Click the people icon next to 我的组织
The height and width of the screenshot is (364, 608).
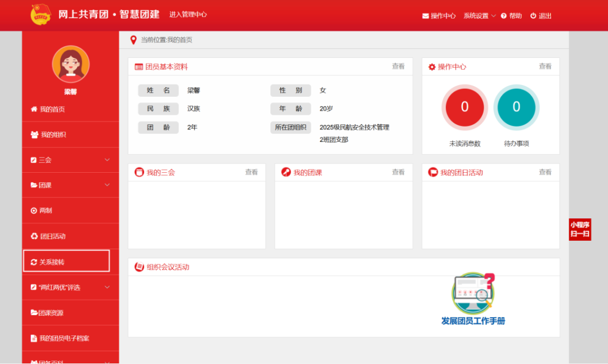[34, 134]
